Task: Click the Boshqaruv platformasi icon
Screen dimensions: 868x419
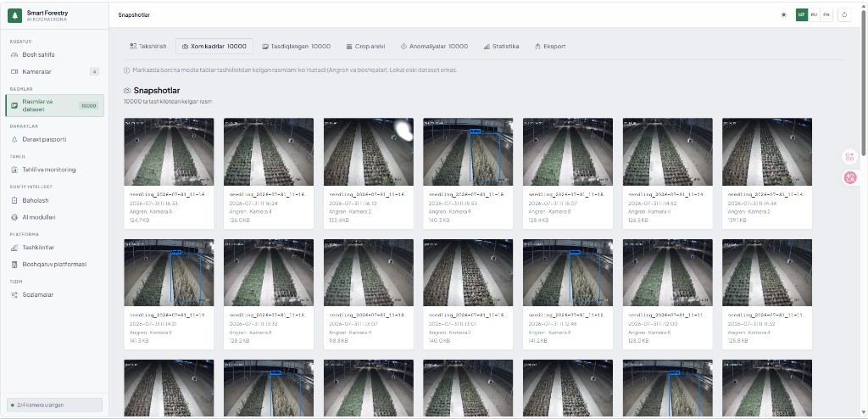Action: (15, 265)
